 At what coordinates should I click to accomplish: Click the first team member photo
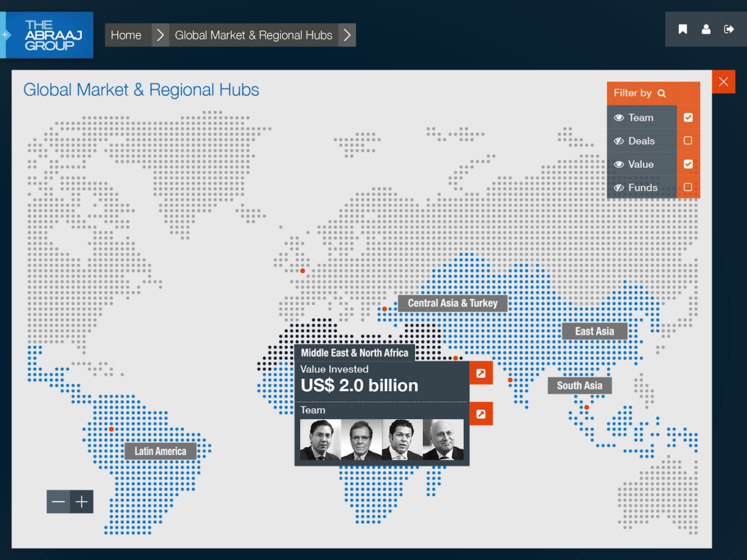coord(320,440)
